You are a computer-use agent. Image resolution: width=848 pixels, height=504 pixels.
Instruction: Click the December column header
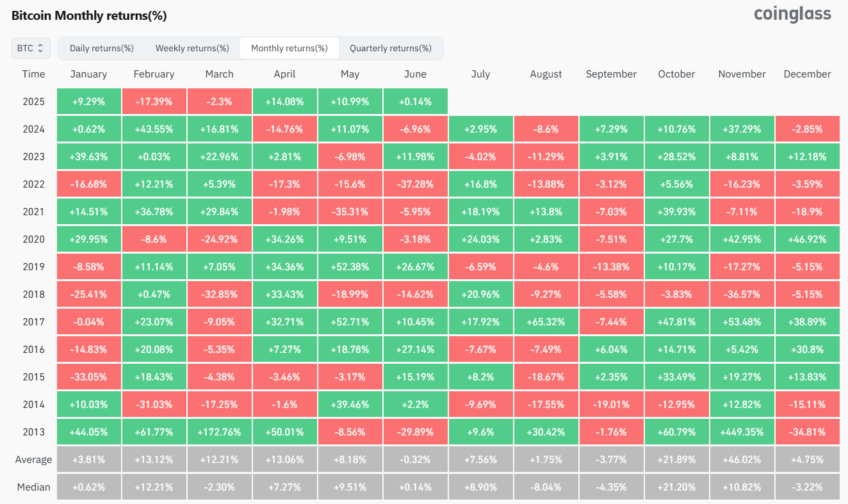click(x=807, y=74)
